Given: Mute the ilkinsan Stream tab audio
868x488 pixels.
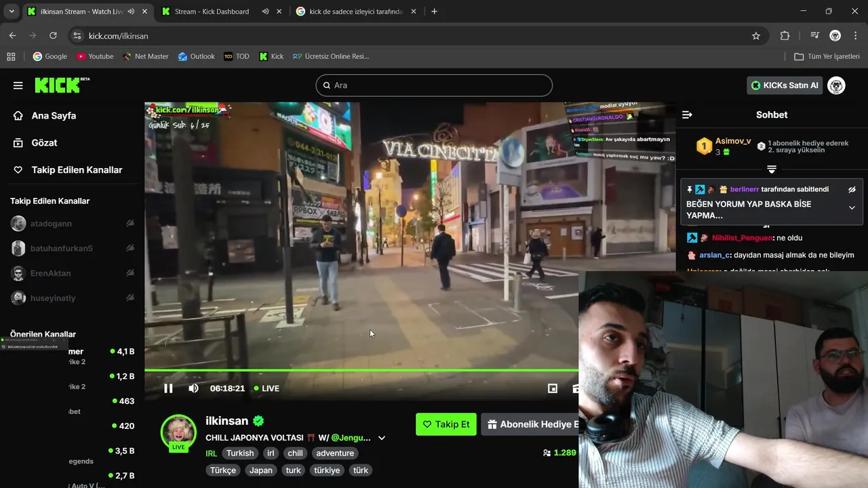Looking at the screenshot, I should click(131, 12).
